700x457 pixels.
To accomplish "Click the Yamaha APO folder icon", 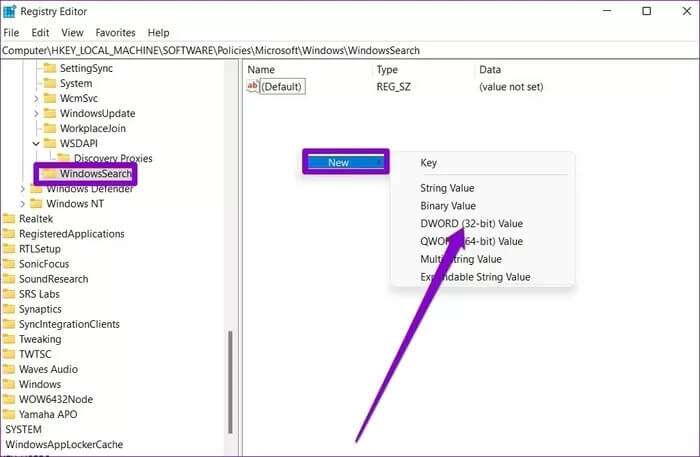I will [x=9, y=414].
